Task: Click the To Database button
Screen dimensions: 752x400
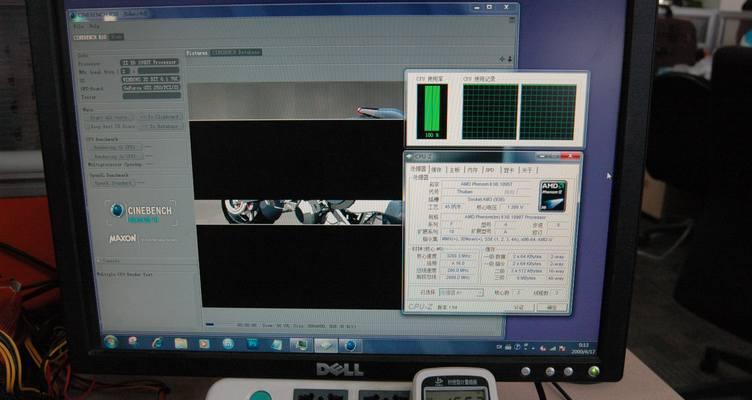Action: 162,127
